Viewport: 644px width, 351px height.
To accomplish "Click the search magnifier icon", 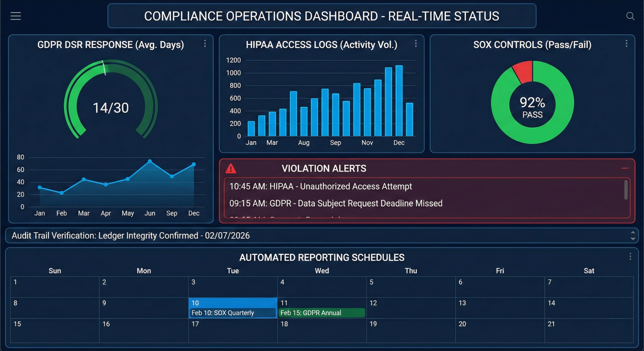I will [630, 16].
